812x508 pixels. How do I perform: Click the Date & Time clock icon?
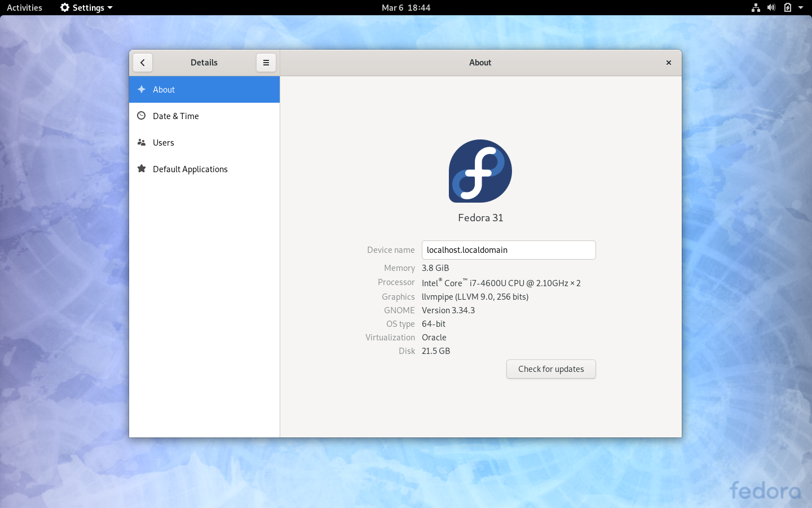142,116
